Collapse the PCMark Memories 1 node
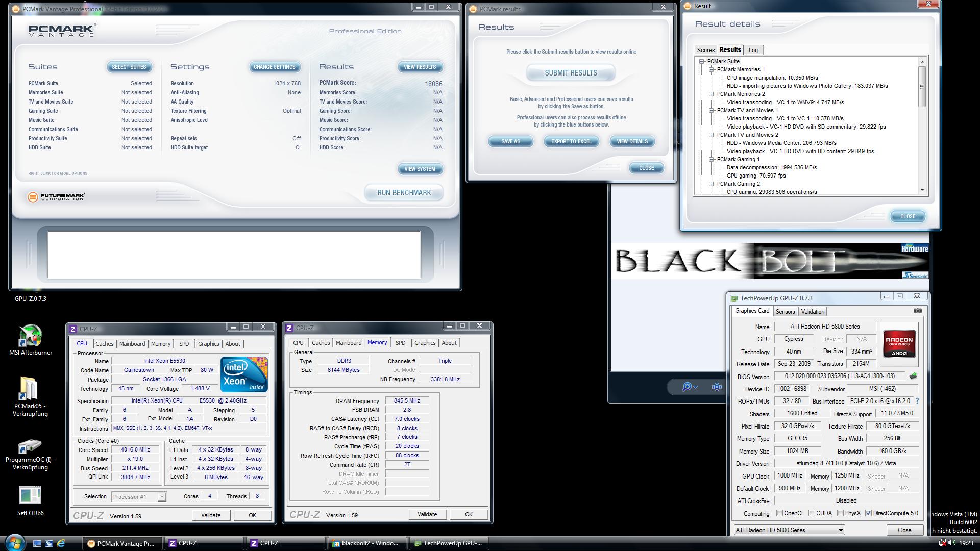This screenshot has width=980, height=551. tap(711, 69)
